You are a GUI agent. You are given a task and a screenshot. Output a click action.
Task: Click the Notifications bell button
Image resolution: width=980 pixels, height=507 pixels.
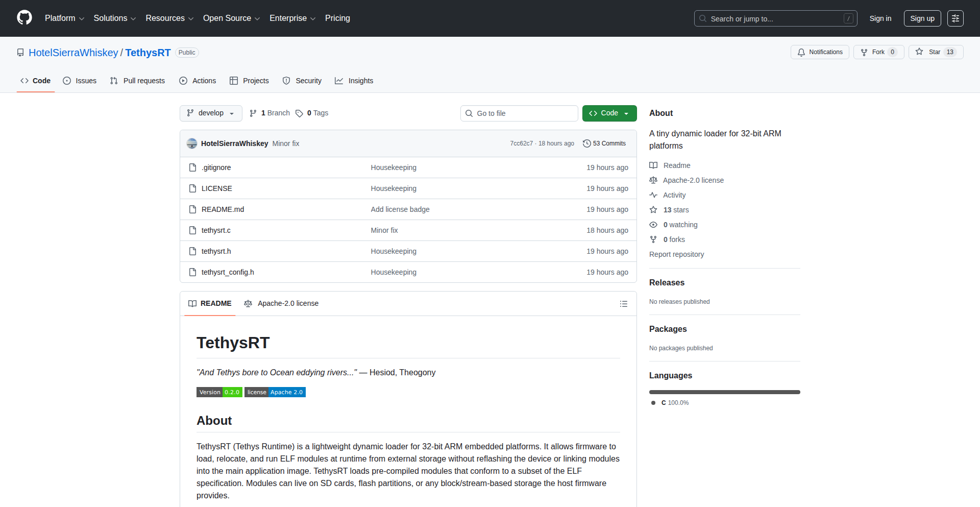(820, 52)
